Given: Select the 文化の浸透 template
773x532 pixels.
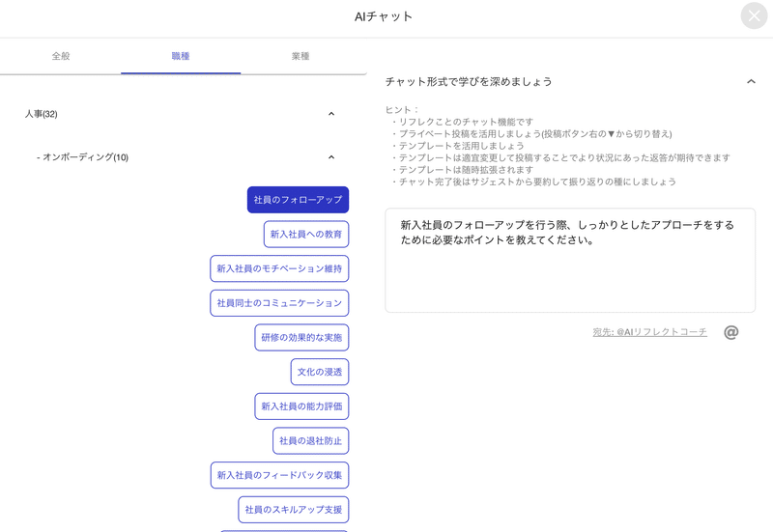Looking at the screenshot, I should click(x=320, y=372).
